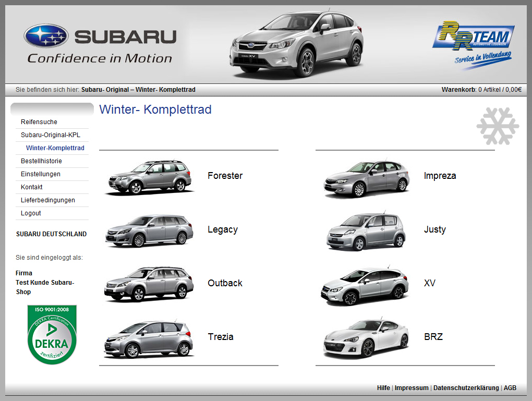
Task: Open the DEKRA certification badge
Action: coord(52,334)
